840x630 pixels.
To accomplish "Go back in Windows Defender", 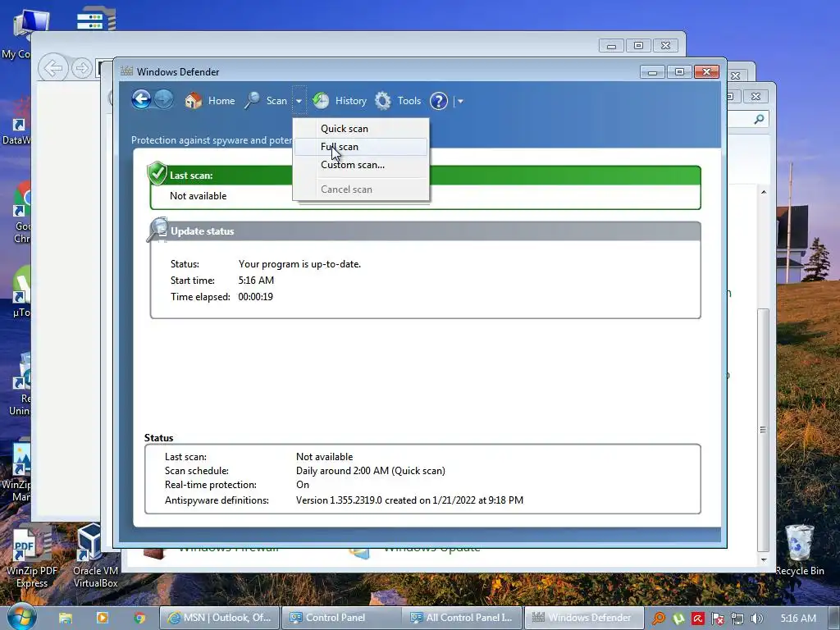I will point(141,99).
